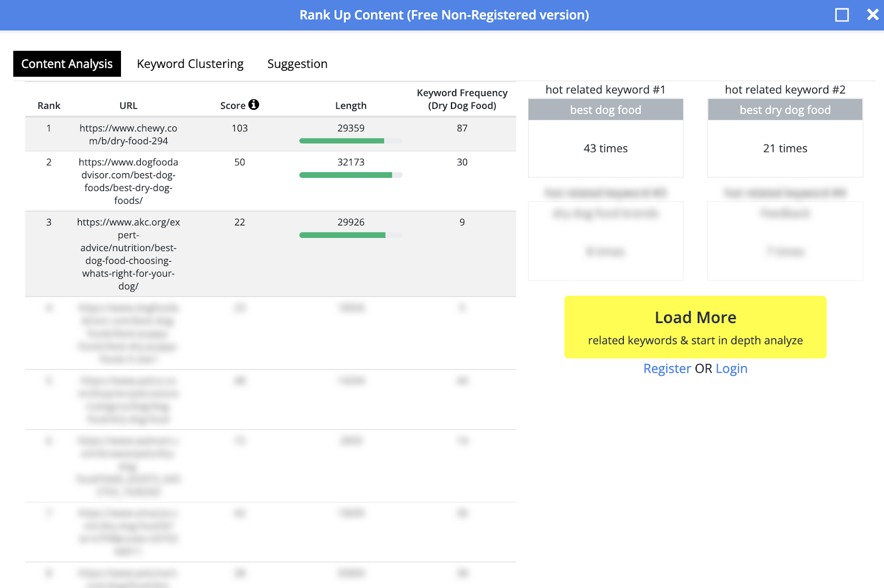
Task: Open the chewy.com dry food URL
Action: click(x=128, y=134)
